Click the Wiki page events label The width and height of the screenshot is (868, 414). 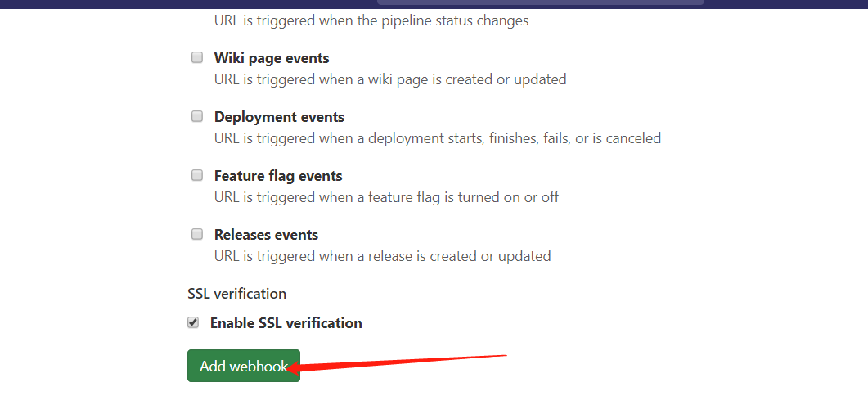tap(272, 58)
